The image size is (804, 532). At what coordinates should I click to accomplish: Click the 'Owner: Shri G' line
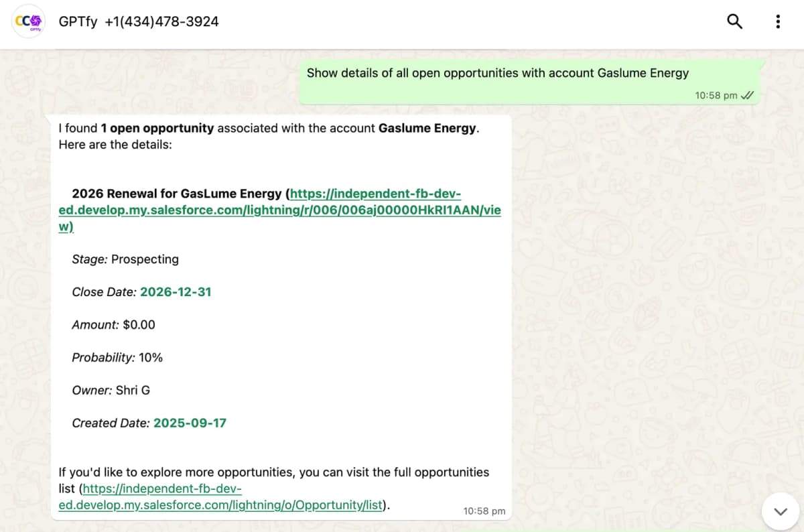(111, 390)
